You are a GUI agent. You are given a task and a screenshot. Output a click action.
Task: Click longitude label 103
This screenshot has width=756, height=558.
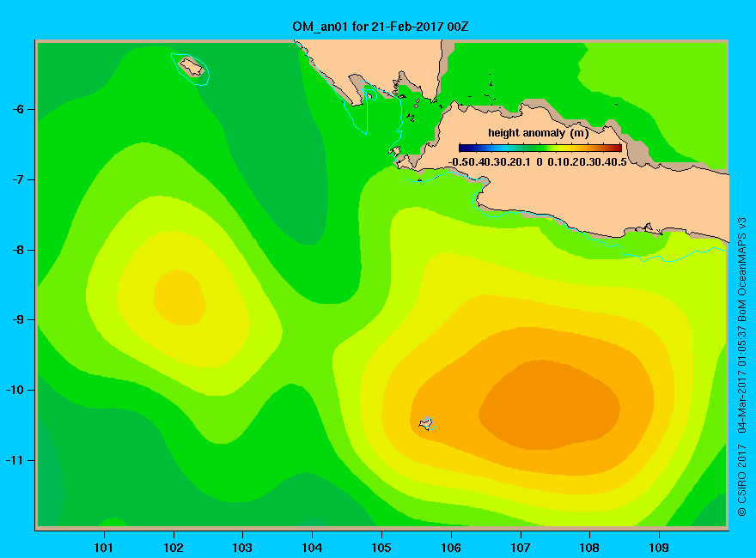(242, 548)
